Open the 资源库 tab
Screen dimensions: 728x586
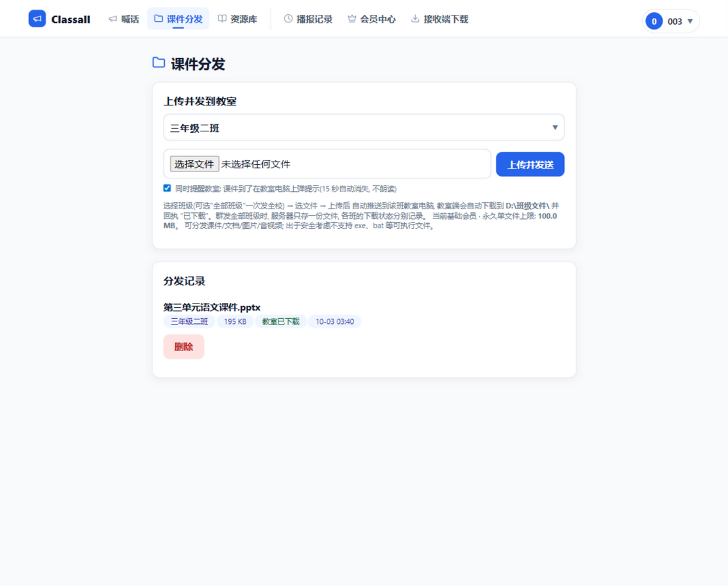pyautogui.click(x=238, y=19)
